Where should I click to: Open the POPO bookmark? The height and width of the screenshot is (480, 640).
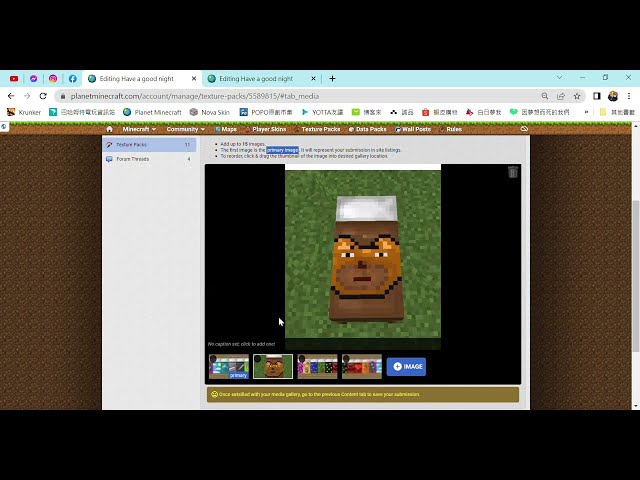coord(266,112)
